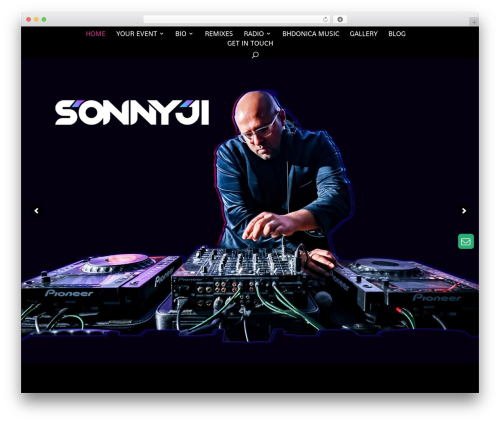500x423 pixels.
Task: Reload page using browser refresh icon
Action: (325, 19)
